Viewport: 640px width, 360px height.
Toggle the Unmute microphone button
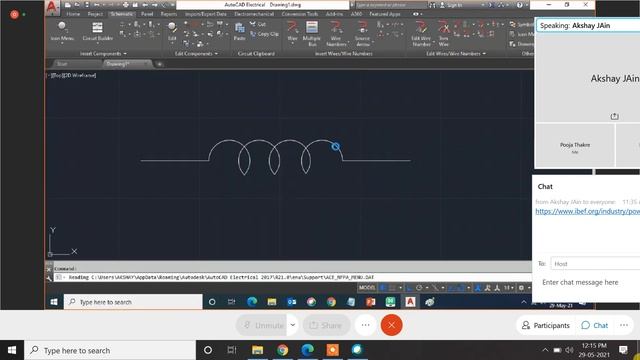pos(262,325)
